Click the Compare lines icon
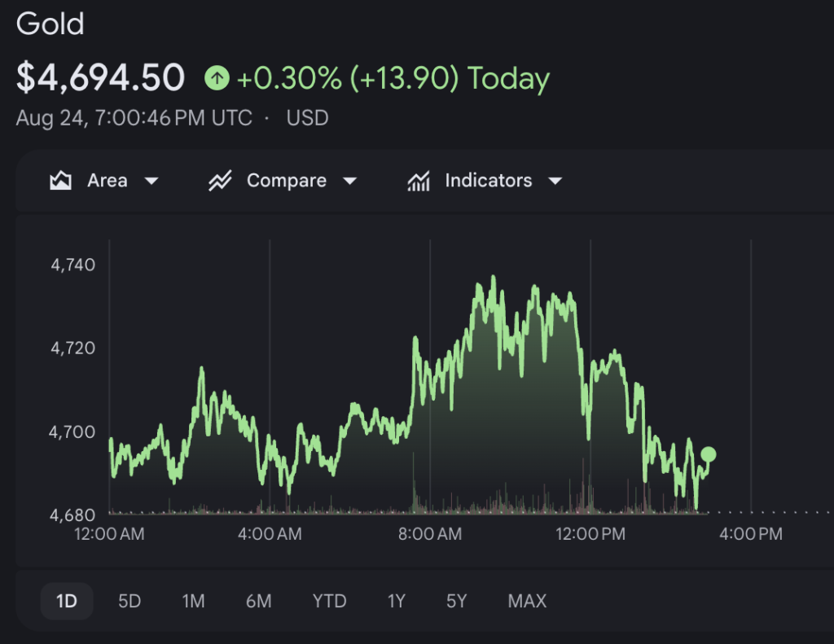The height and width of the screenshot is (644, 834). coord(220,181)
